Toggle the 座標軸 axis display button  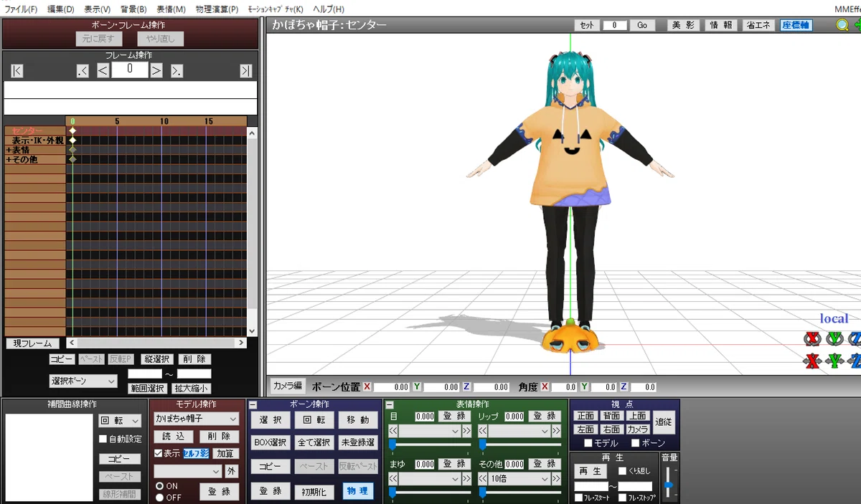[796, 25]
